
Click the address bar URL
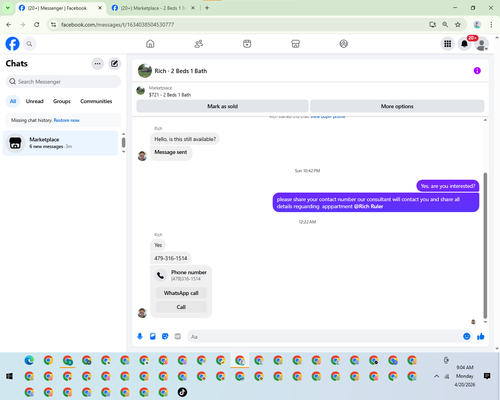[117, 25]
